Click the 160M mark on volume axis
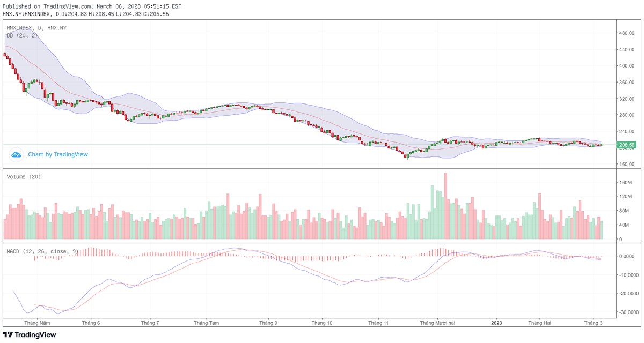The image size is (644, 343). pos(626,183)
